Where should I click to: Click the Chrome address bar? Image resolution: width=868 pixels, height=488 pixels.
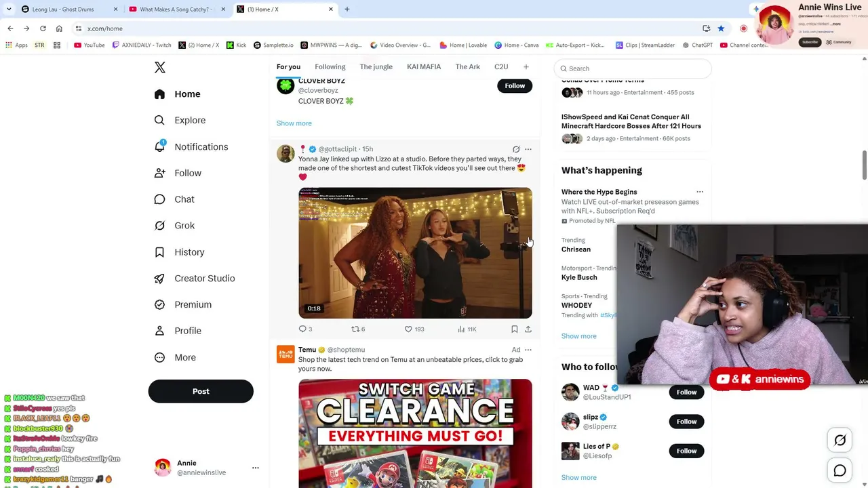tap(387, 28)
